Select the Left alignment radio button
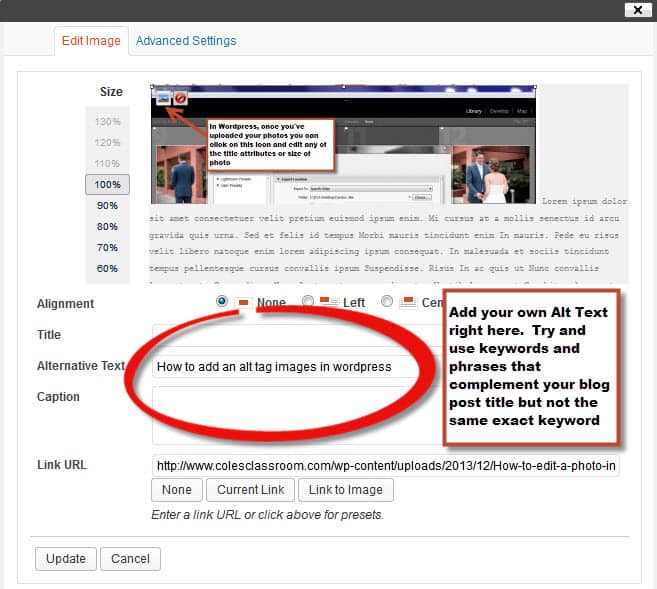The height and width of the screenshot is (589, 657). click(307, 302)
